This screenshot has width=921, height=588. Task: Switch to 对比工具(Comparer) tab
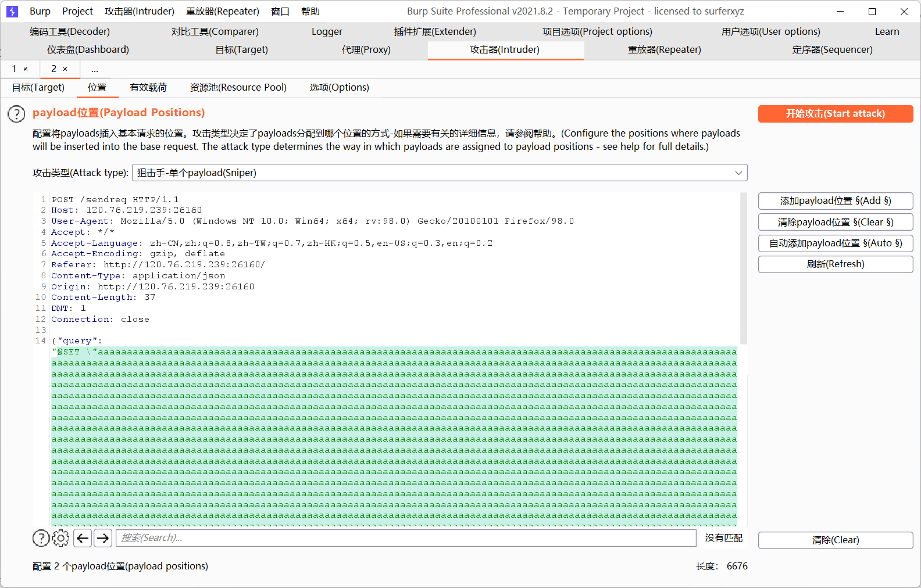[215, 31]
